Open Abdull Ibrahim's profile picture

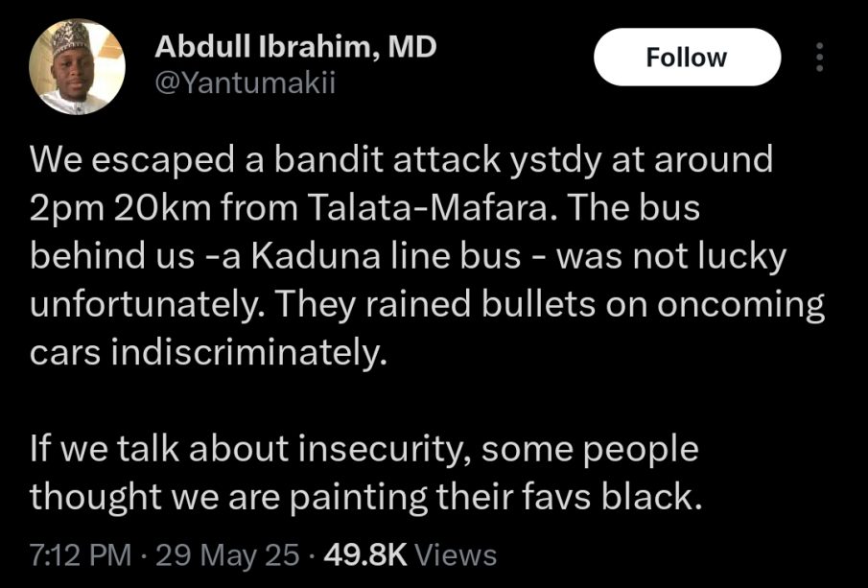77,67
